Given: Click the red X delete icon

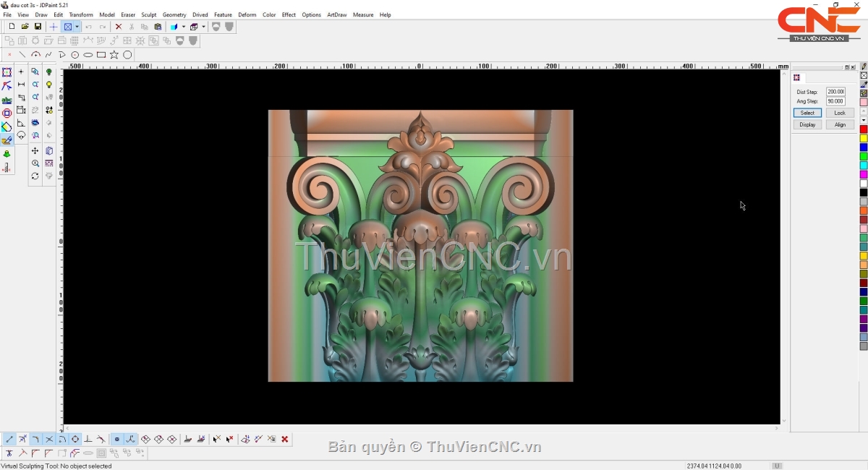Looking at the screenshot, I should (119, 27).
